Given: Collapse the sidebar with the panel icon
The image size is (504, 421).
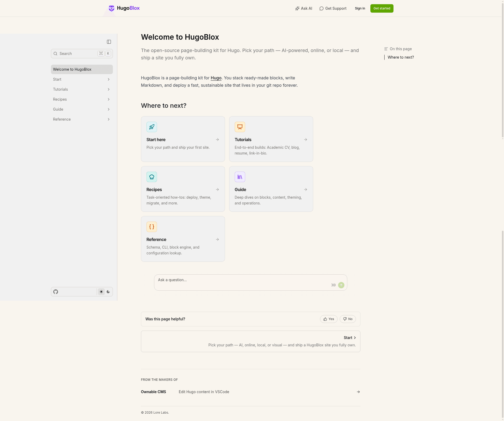Looking at the screenshot, I should [109, 42].
